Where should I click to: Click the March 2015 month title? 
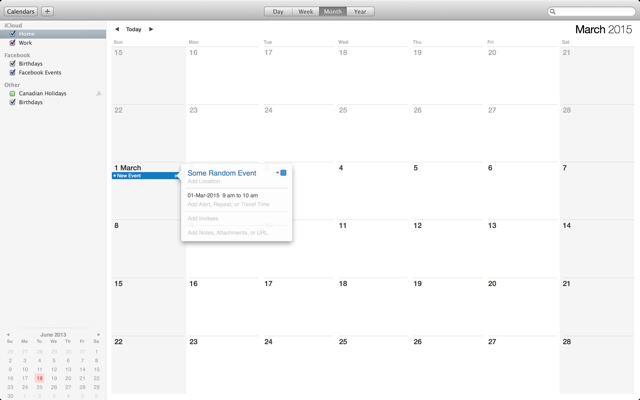604,29
